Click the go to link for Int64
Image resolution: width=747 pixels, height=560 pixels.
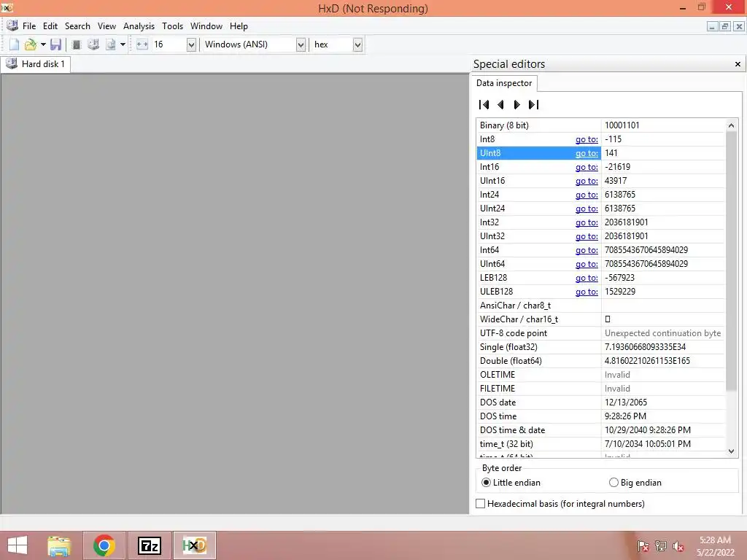[x=587, y=250]
